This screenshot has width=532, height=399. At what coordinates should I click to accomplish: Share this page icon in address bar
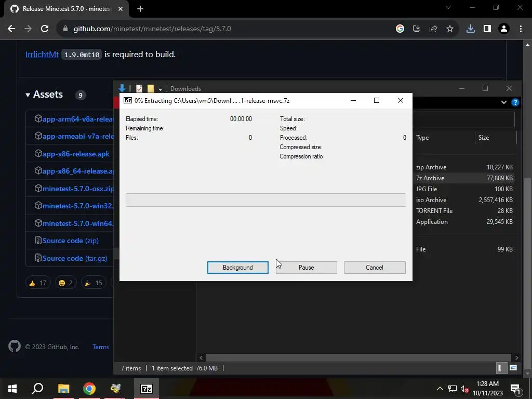(433, 29)
